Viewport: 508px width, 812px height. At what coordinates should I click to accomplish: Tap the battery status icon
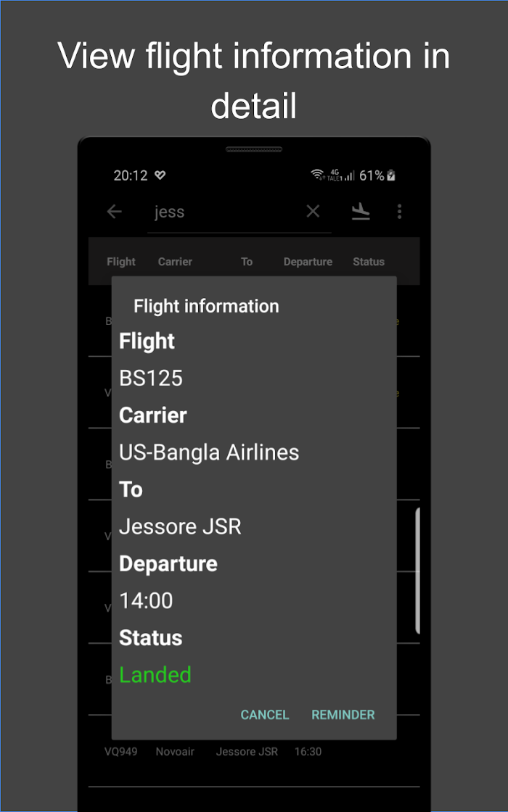(x=391, y=175)
